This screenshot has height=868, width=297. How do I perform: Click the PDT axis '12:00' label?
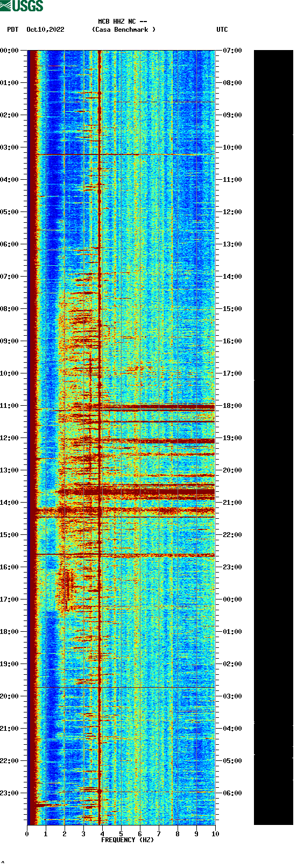click(x=9, y=438)
